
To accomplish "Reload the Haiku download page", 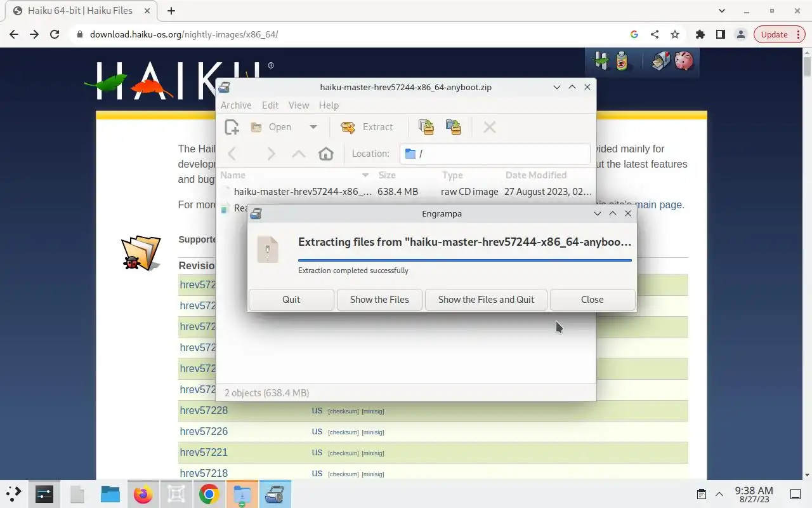I will [55, 34].
